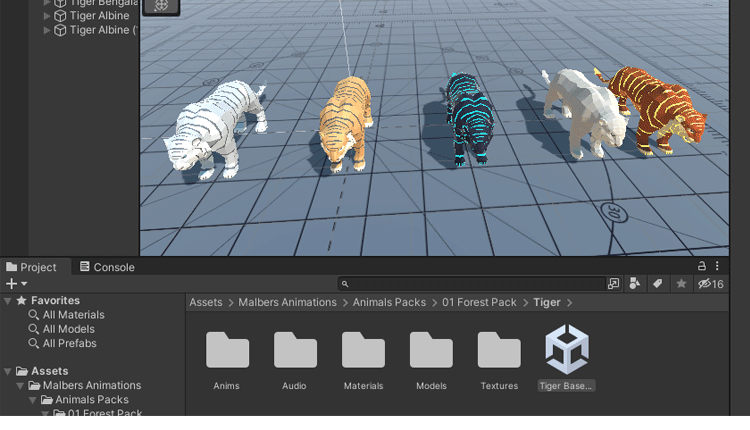Select the Tiger Base prefab asset

567,358
